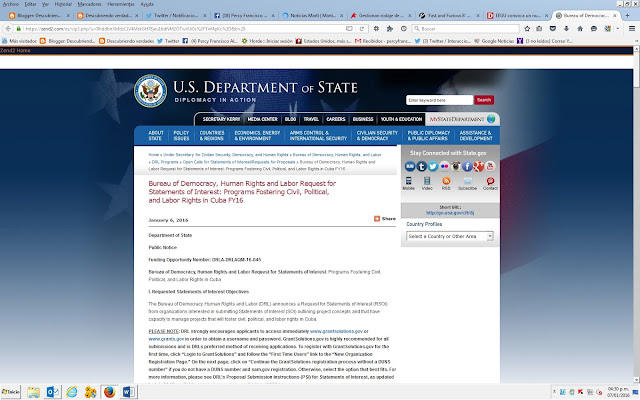
Task: Follow the www.grants.gov link
Action: click(x=166, y=339)
